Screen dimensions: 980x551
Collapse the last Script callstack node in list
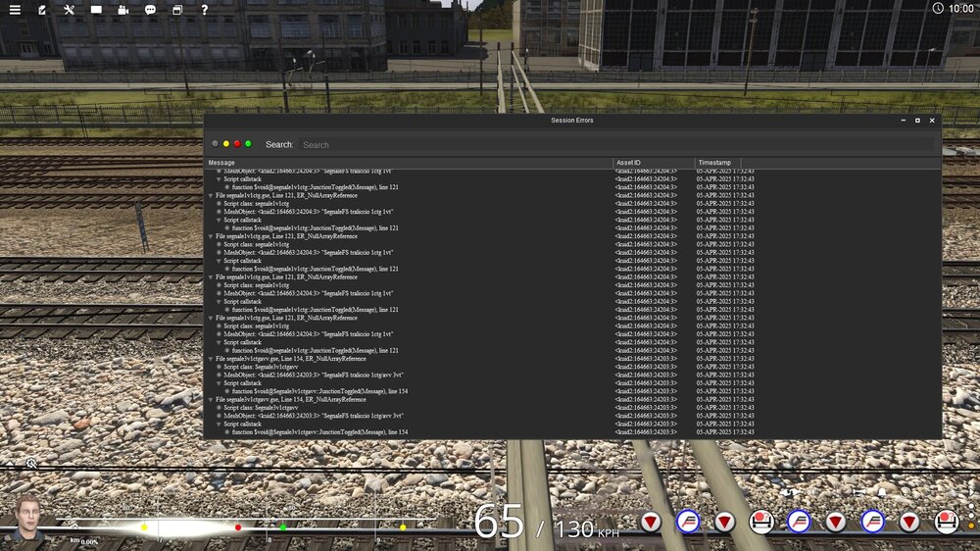tap(219, 425)
